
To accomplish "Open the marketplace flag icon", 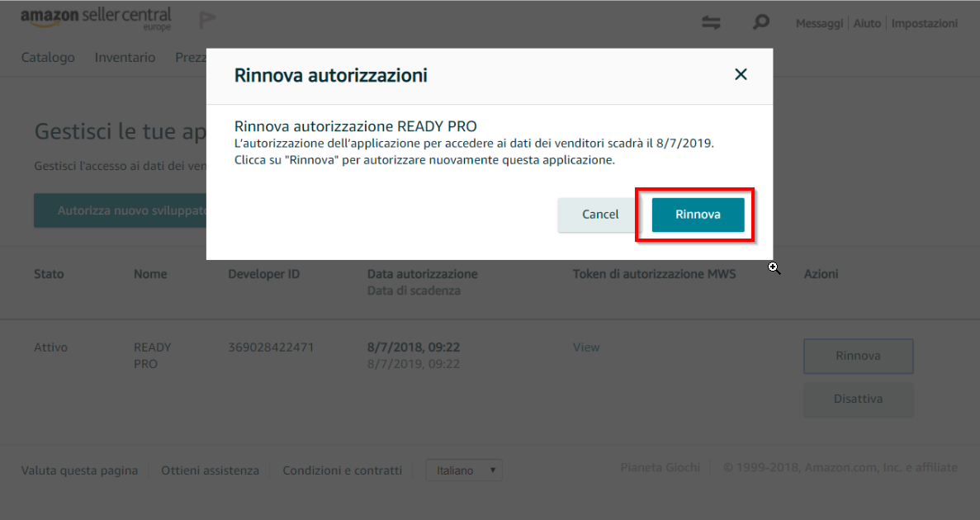I will click(x=207, y=20).
